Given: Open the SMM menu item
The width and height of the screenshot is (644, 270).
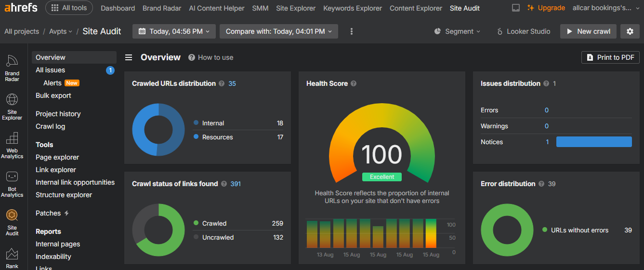Looking at the screenshot, I should pos(260,8).
